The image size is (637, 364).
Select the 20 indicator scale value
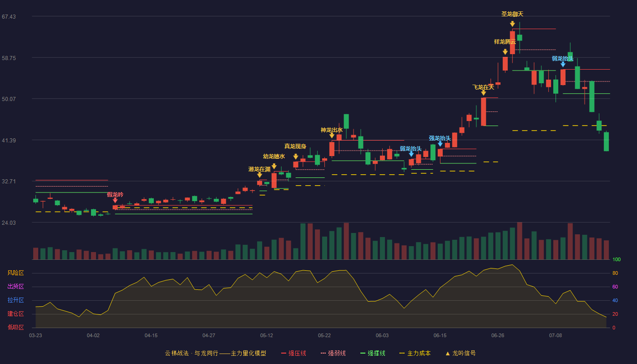615,314
